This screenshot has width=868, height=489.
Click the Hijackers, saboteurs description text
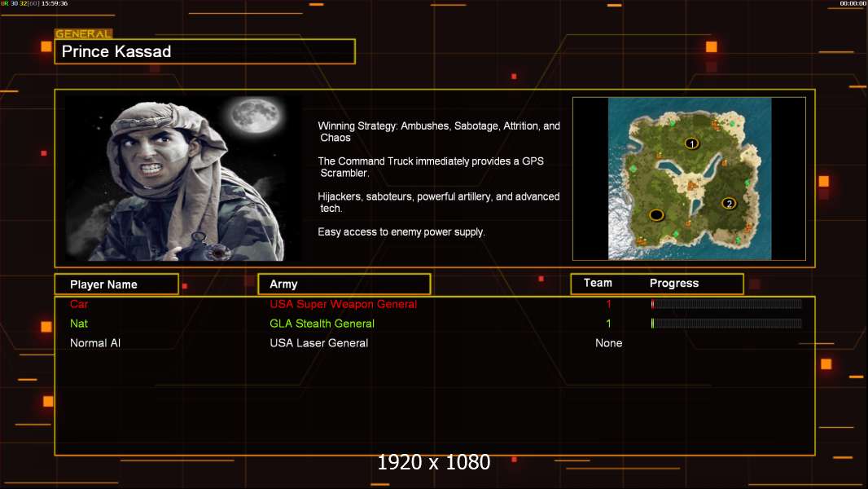click(x=438, y=202)
